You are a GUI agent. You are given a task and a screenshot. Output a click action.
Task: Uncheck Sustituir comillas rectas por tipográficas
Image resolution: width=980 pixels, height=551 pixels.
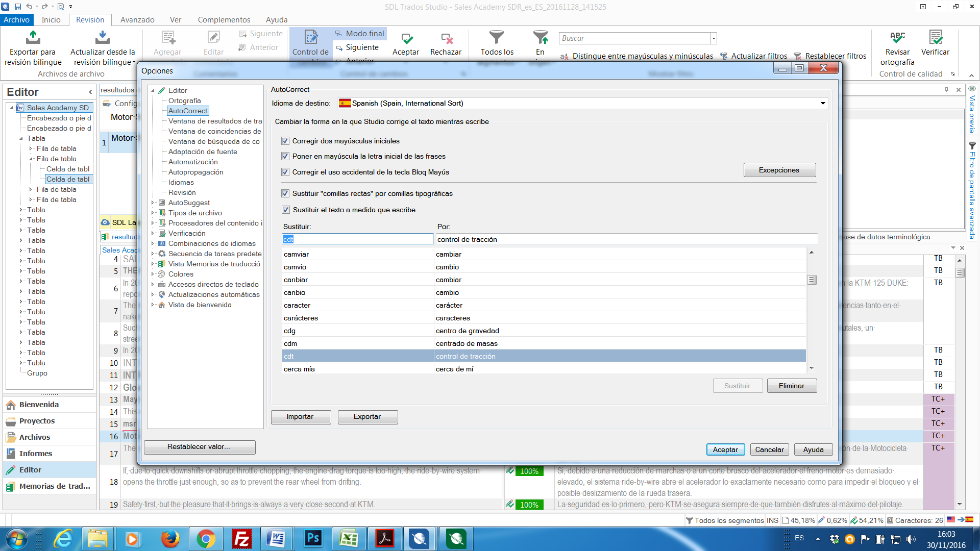(x=285, y=193)
